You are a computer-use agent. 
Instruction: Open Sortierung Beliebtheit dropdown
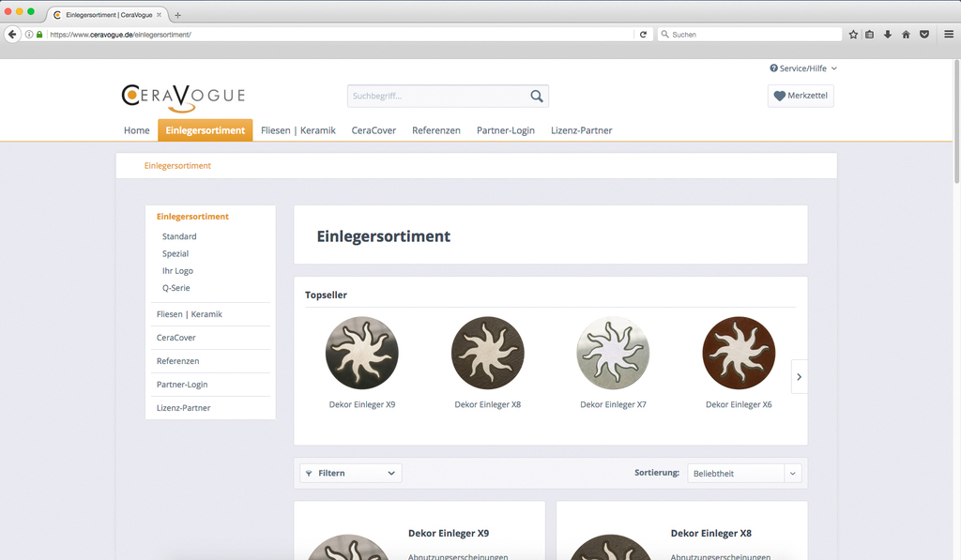[744, 474]
